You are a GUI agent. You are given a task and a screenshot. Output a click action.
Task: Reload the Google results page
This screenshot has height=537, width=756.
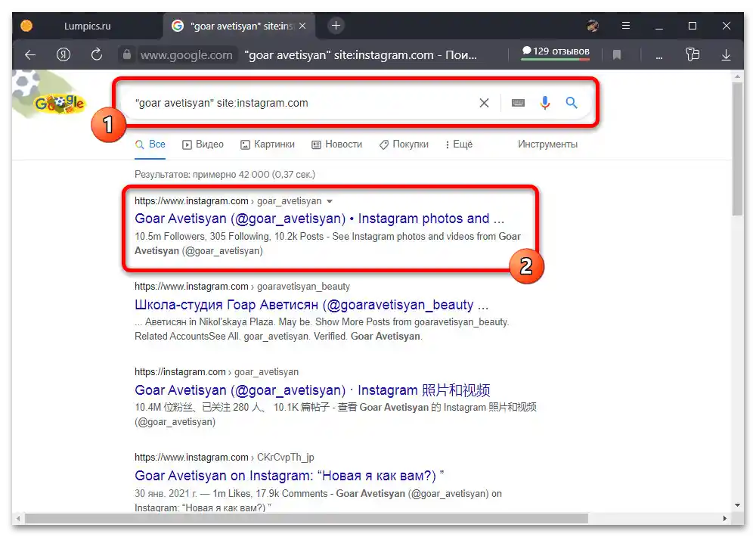coord(97,54)
